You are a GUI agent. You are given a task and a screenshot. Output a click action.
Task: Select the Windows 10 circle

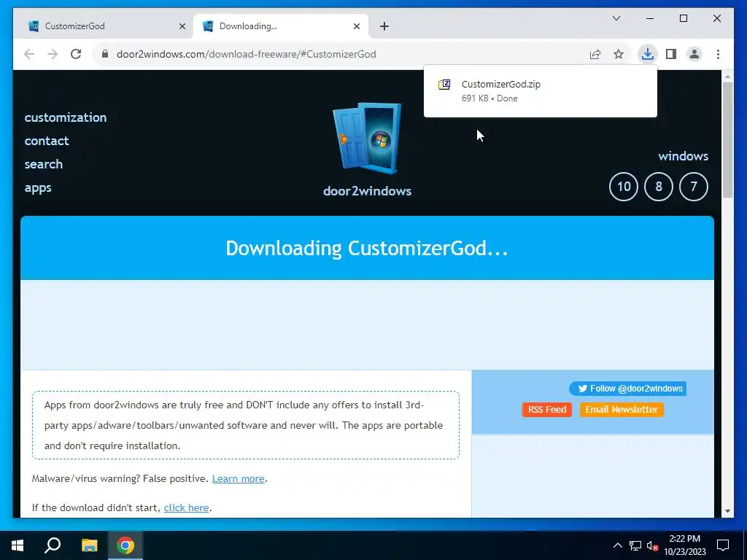pyautogui.click(x=623, y=187)
